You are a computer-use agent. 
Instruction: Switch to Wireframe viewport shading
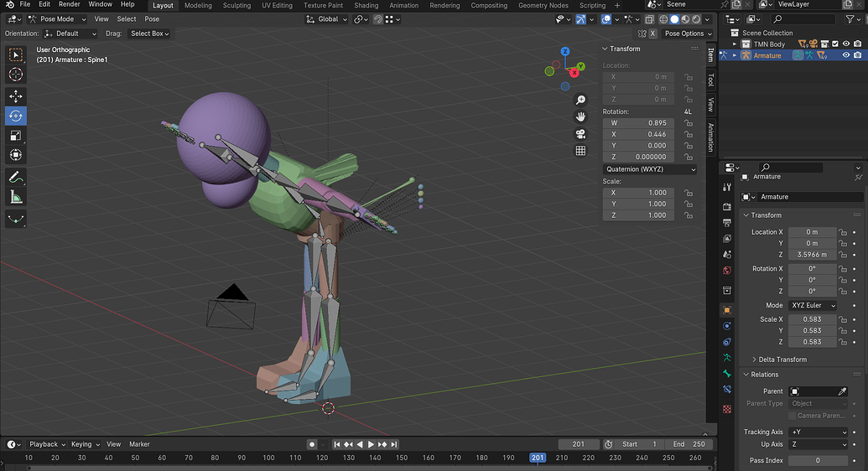coord(663,19)
